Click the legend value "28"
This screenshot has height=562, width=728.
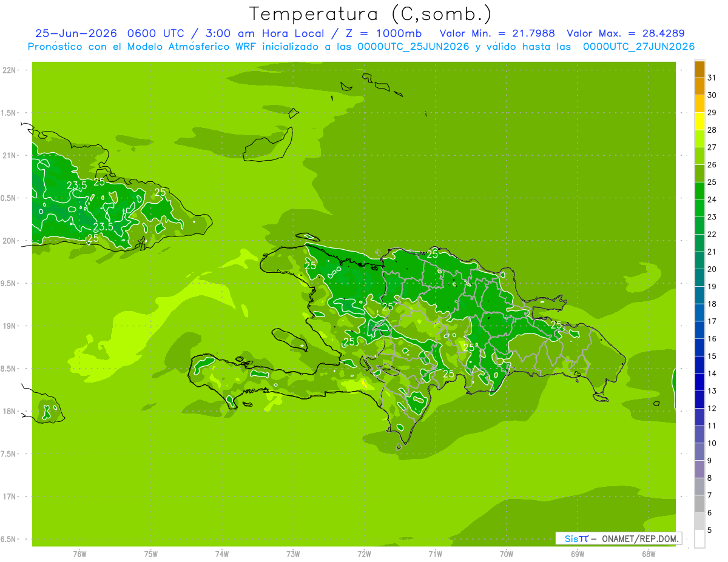click(x=712, y=130)
